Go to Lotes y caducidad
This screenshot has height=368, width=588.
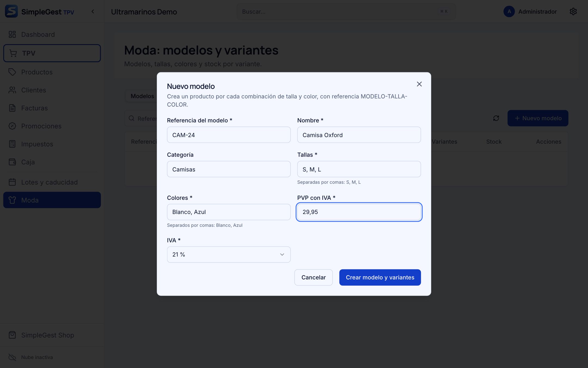(x=52, y=182)
